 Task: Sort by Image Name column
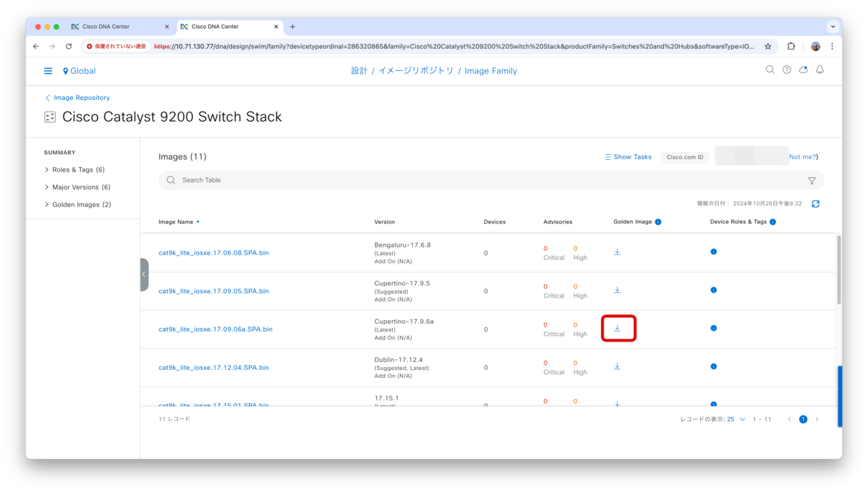point(179,222)
